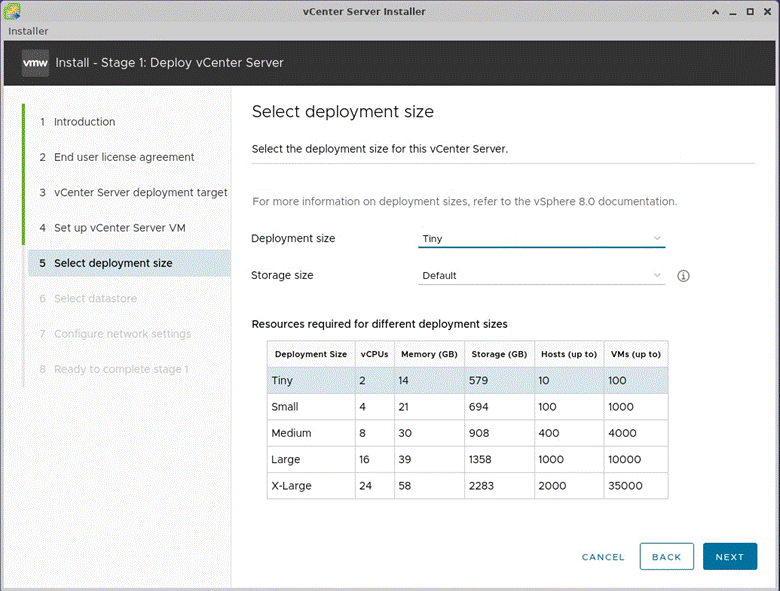The image size is (780, 591).
Task: Click the VMs (up to) column header
Action: point(636,354)
